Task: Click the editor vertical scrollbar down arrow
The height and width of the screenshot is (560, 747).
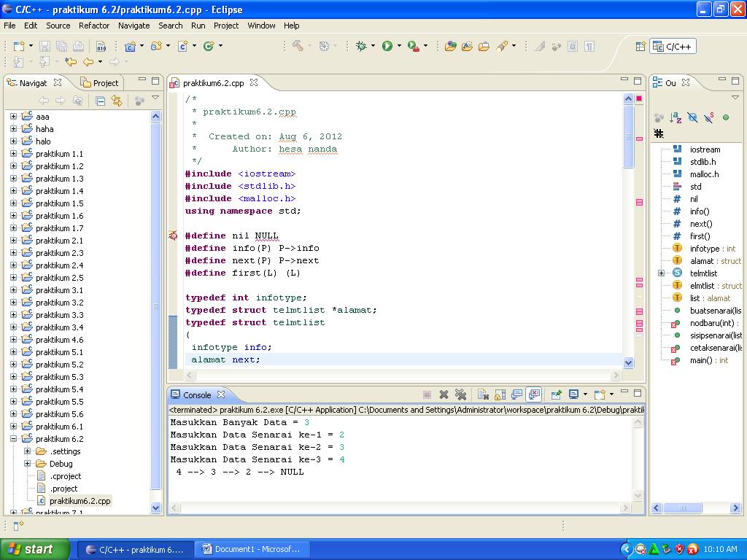Action: coord(628,361)
